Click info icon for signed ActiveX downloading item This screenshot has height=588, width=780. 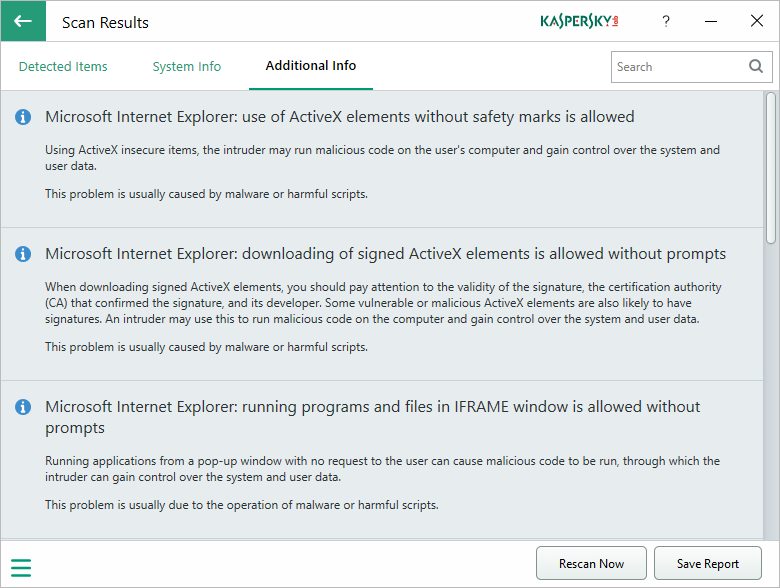tap(23, 255)
